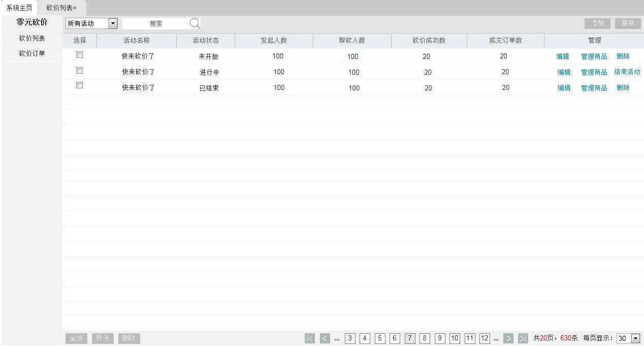Viewport: 644px width, 347px height.
Task: Tick the checkbox for 已结束 activity
Action: pyautogui.click(x=79, y=85)
